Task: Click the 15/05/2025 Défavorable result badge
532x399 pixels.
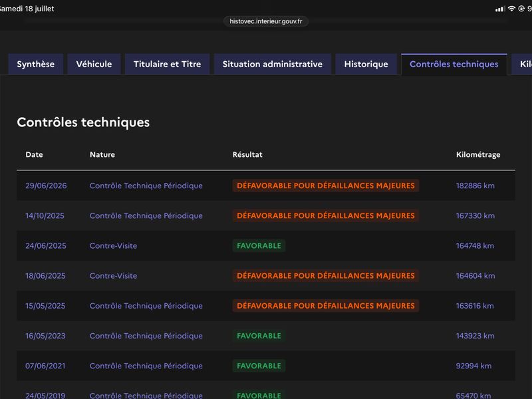Action: click(x=326, y=306)
